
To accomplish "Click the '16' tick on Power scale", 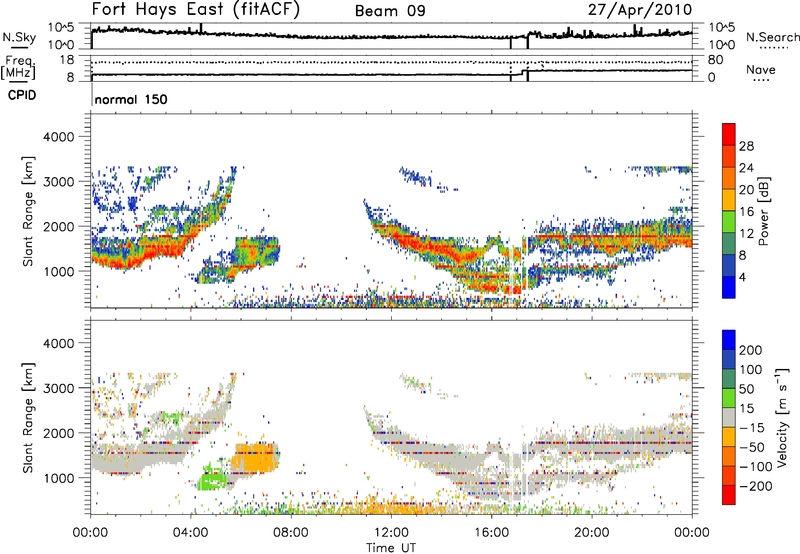I will [746, 212].
